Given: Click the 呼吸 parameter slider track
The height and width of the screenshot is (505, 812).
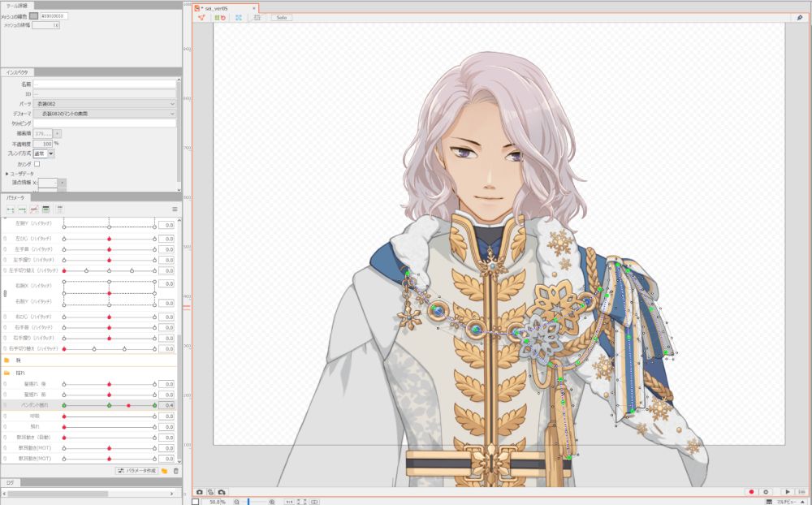Looking at the screenshot, I should click(x=110, y=417).
